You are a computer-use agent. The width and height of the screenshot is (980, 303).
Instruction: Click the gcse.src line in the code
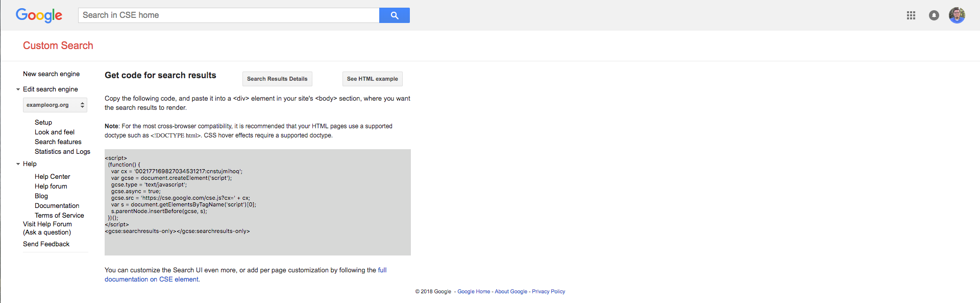tap(181, 198)
